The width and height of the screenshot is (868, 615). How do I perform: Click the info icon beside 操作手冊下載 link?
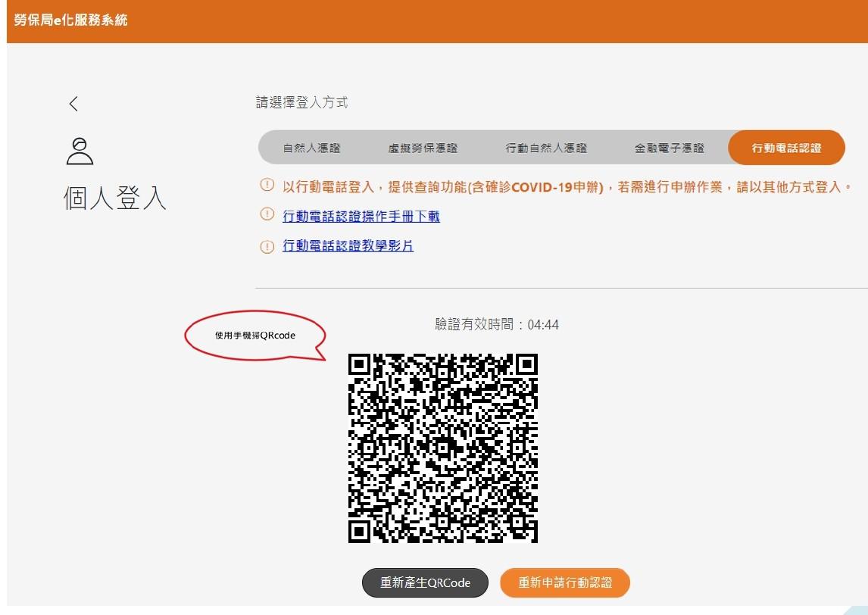coord(267,214)
